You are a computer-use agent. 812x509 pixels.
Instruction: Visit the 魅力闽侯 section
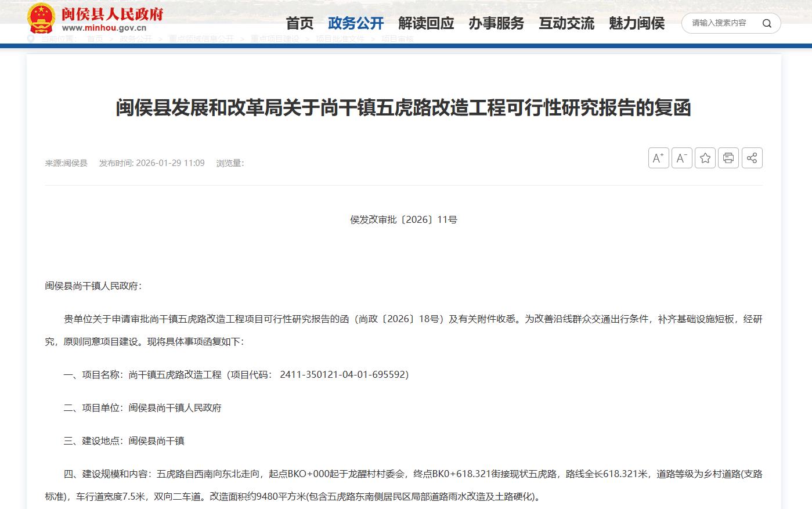637,23
